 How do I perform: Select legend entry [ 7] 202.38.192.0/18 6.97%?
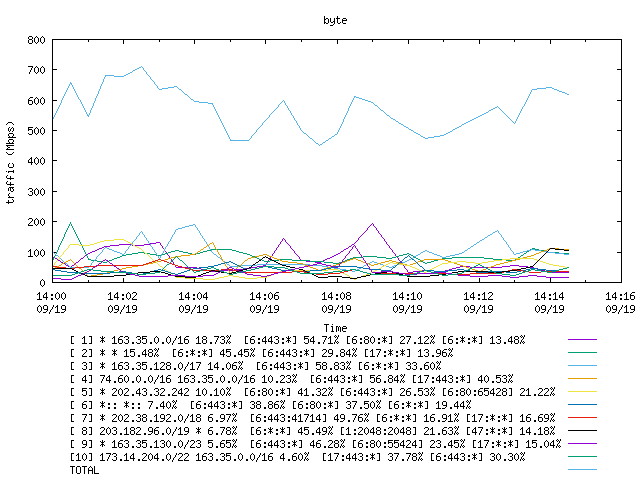click(x=313, y=418)
